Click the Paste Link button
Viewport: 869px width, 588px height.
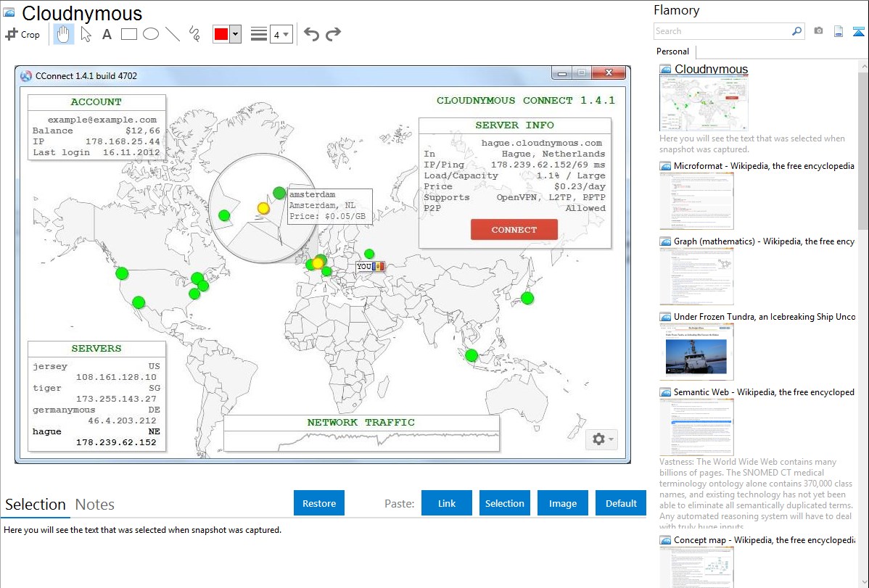[447, 503]
